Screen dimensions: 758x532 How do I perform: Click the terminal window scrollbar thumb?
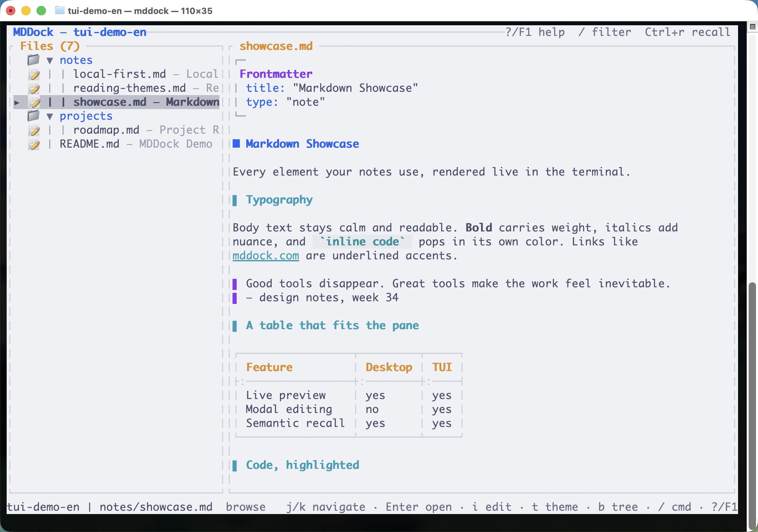pos(752,406)
